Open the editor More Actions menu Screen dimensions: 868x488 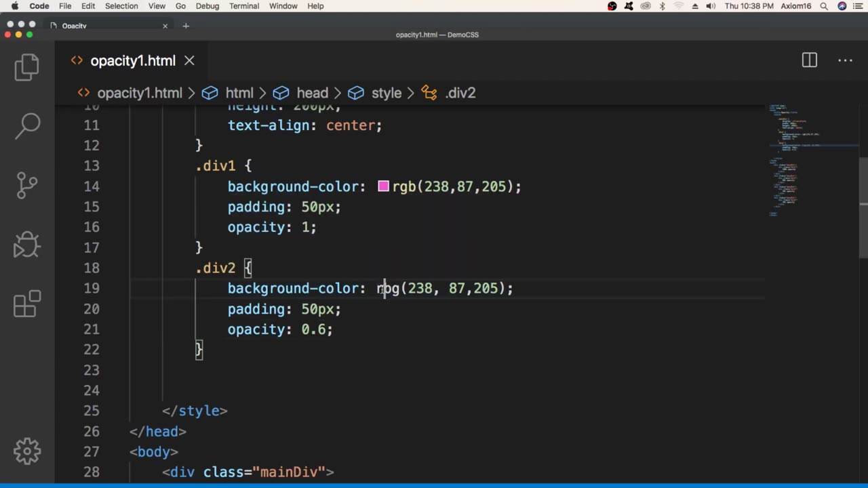click(x=845, y=60)
